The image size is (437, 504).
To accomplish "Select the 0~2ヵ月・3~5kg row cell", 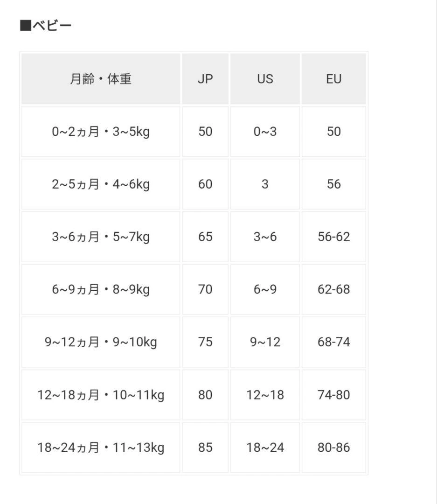I will tap(101, 132).
